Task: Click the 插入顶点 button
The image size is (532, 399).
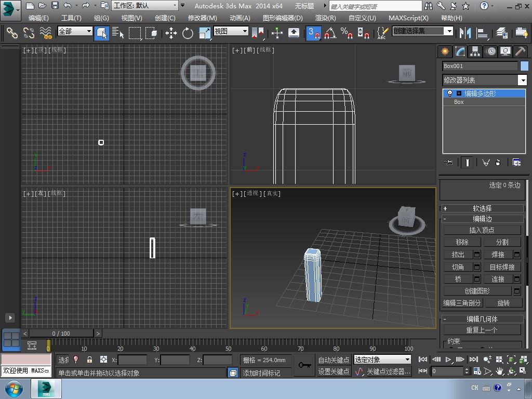Action: click(x=482, y=230)
